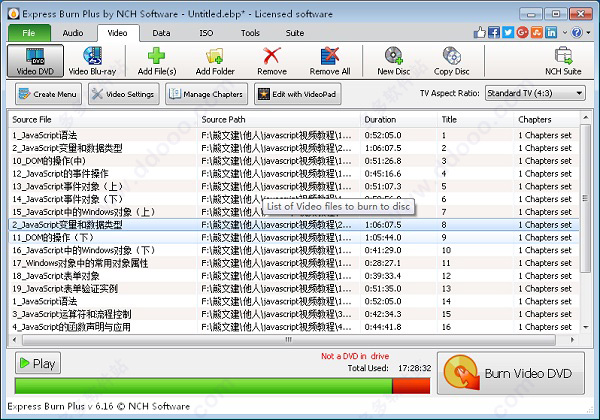This screenshot has height=420, width=600.
Task: Open the Suite tab
Action: [x=295, y=33]
